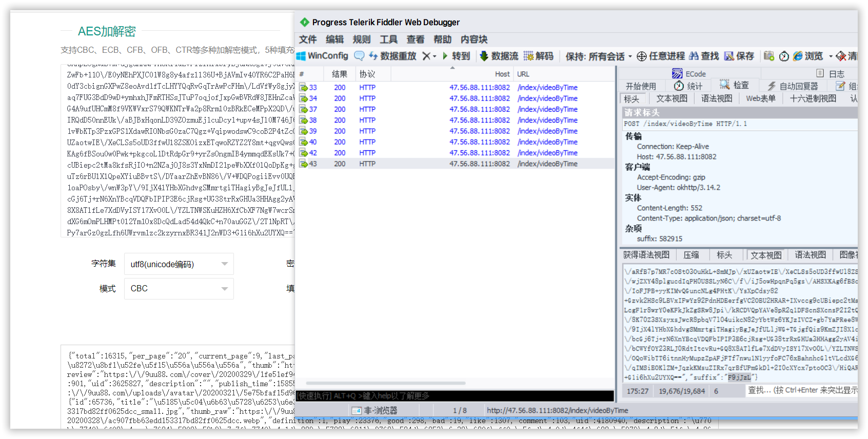868x439 pixels.
Task: Click the AES ciphertext text area
Action: pos(177,151)
